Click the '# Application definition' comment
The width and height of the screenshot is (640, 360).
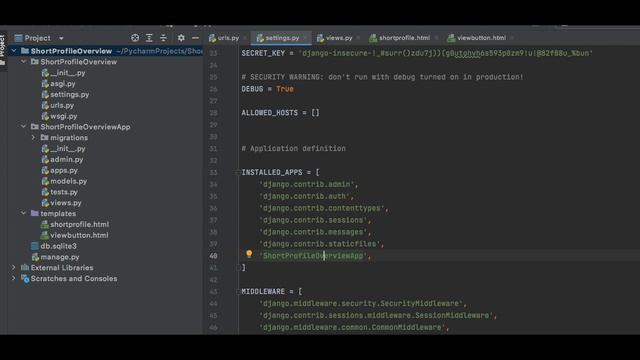pos(293,149)
